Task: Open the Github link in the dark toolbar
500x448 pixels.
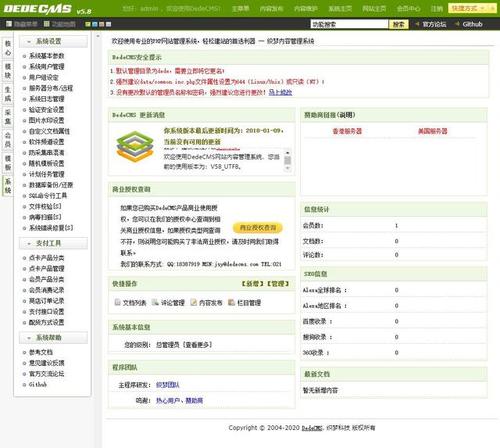Action: coord(472,24)
